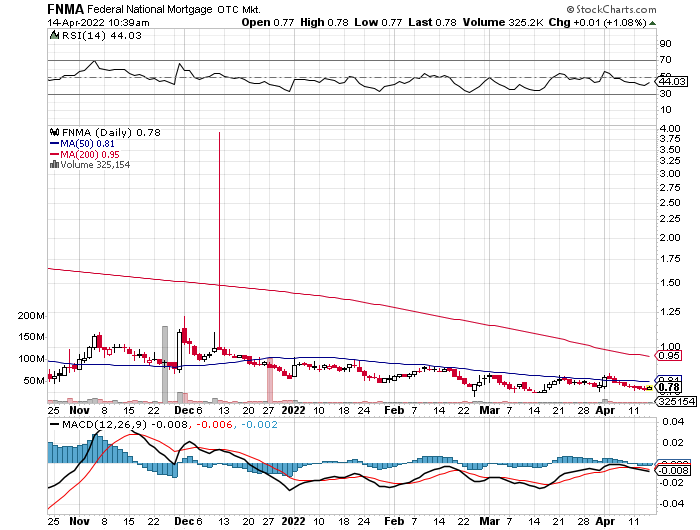Click the blue -0.002 MACD histogram value
This screenshot has width=700, height=530.
[258, 425]
